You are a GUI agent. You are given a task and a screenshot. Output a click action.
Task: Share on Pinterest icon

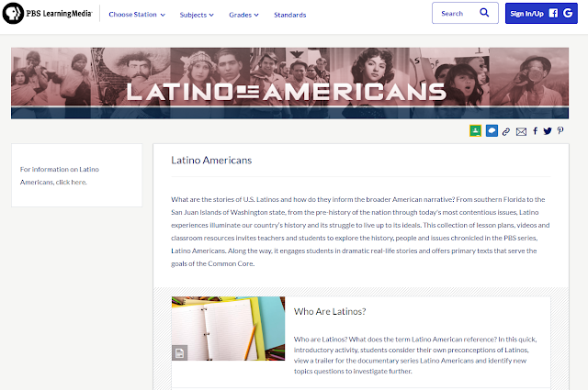560,130
